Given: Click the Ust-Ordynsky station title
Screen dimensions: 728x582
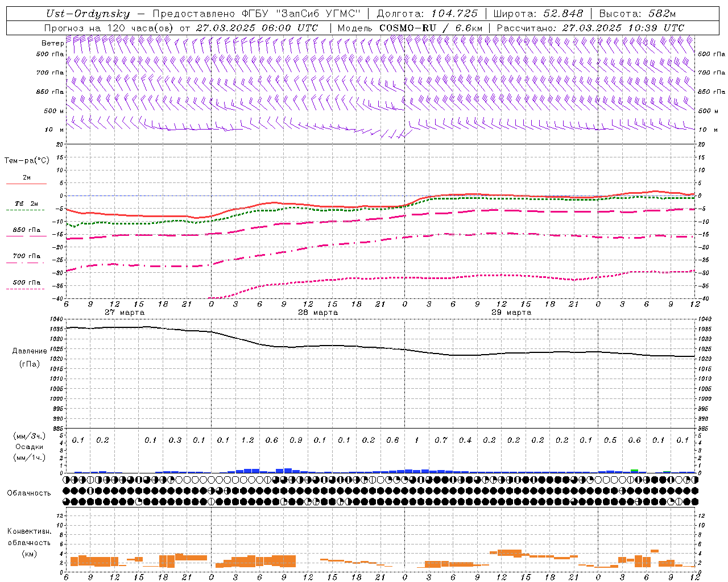Looking at the screenshot, I should coord(88,14).
